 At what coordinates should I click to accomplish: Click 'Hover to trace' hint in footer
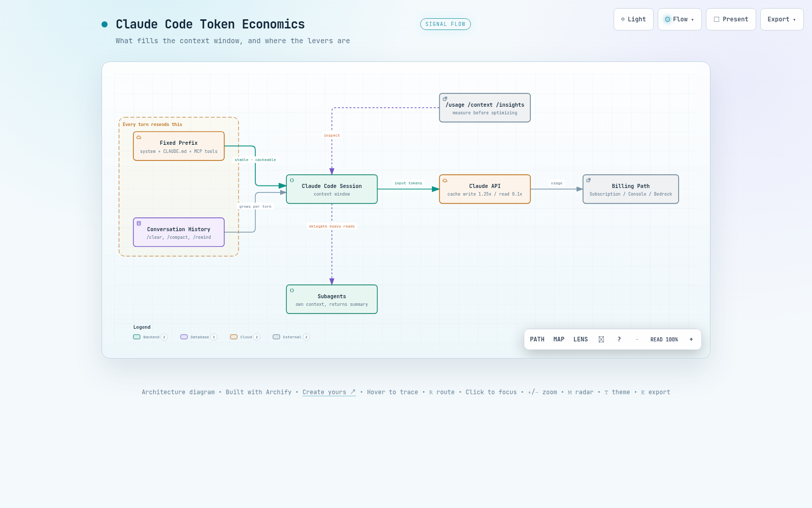coord(393,392)
